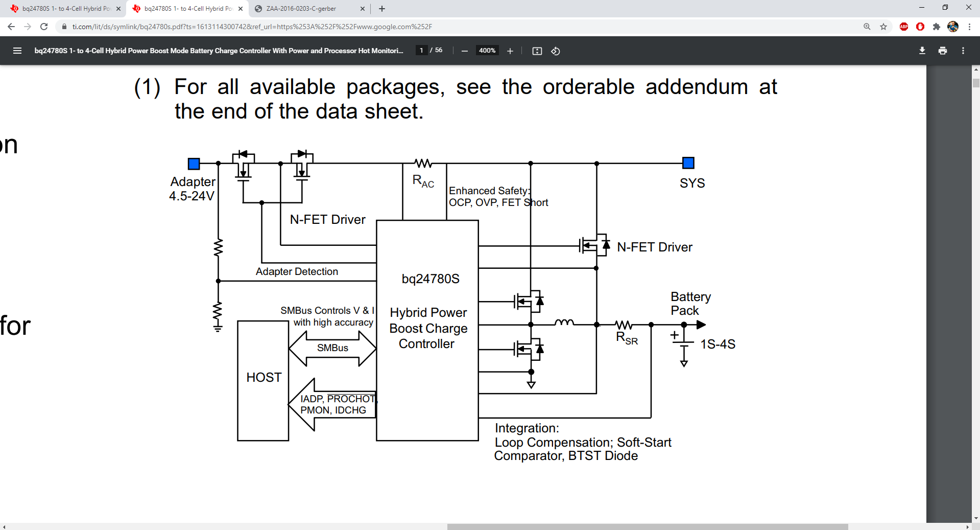Click the 'PMON, IDCHG' label
The image size is (980, 530).
333,410
